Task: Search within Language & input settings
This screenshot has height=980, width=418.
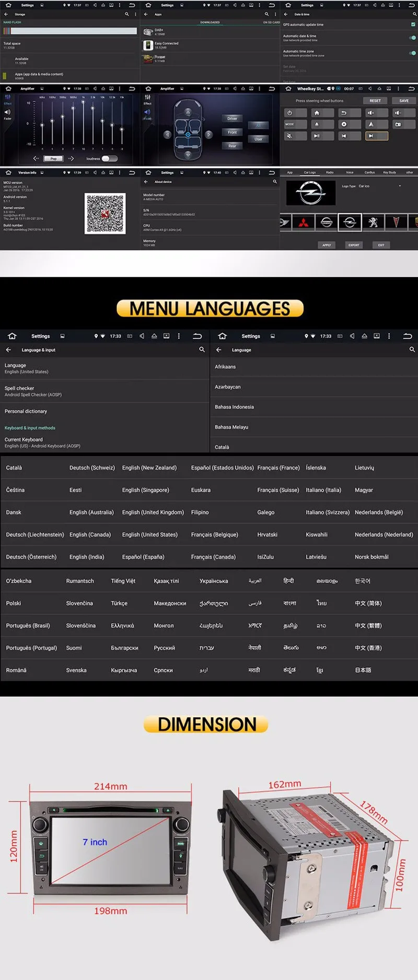Action: pyautogui.click(x=202, y=349)
